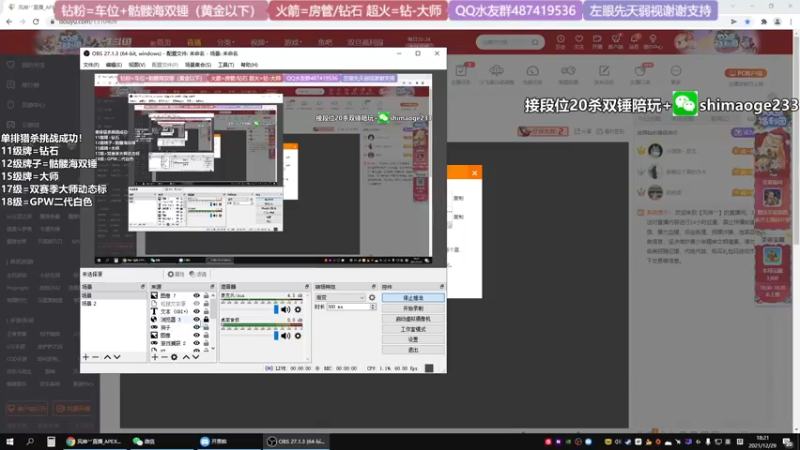Screen dimensions: 800x450
Task: Open Follow heart icon in Douyu header
Action: click(x=579, y=41)
